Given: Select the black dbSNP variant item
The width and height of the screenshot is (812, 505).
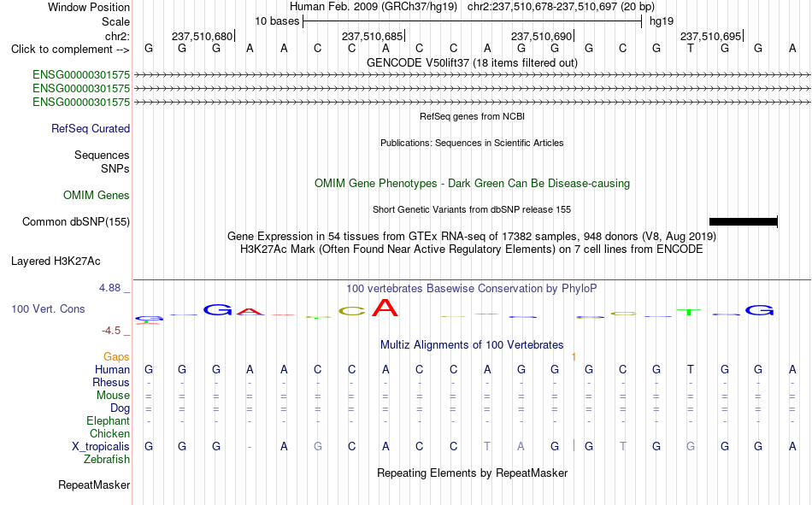Looking at the screenshot, I should click(743, 221).
